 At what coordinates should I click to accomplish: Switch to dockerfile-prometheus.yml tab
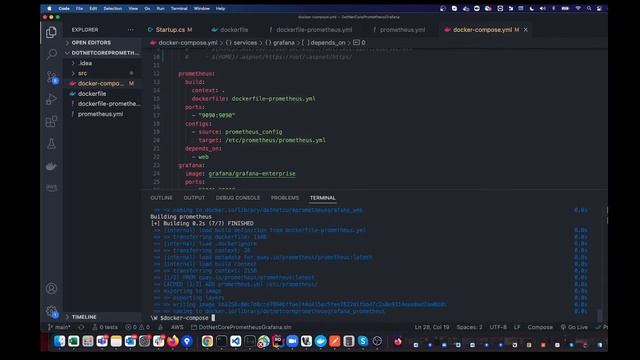click(x=311, y=29)
